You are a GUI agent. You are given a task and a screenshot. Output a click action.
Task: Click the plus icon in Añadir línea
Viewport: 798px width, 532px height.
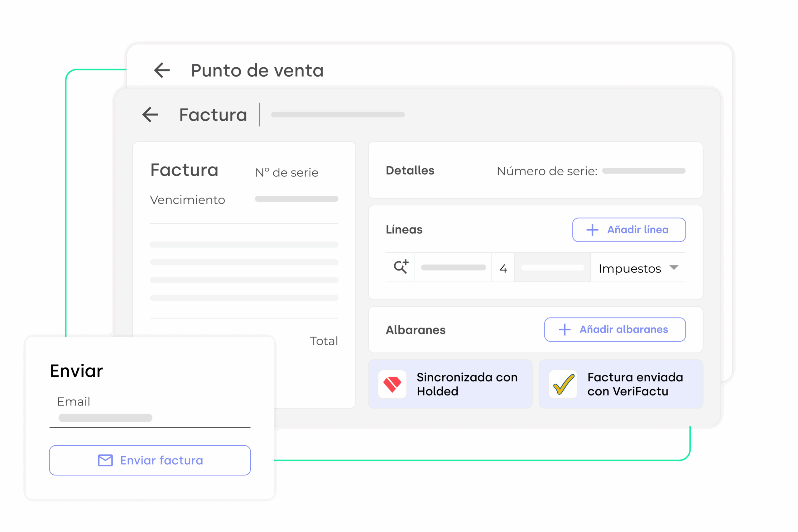click(592, 230)
